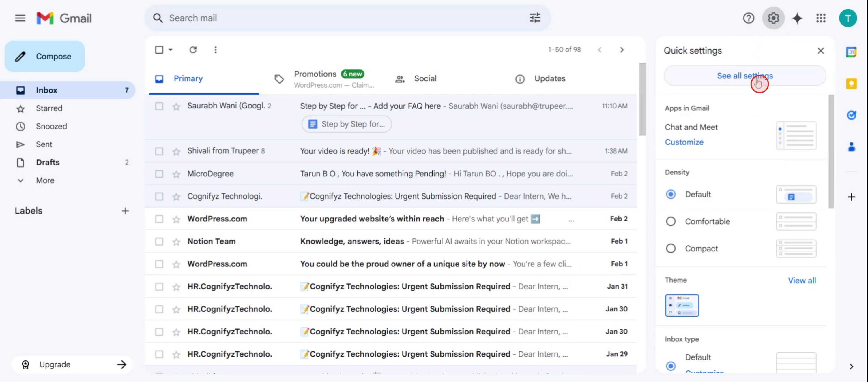
Task: Show search options filter icon
Action: (x=535, y=18)
